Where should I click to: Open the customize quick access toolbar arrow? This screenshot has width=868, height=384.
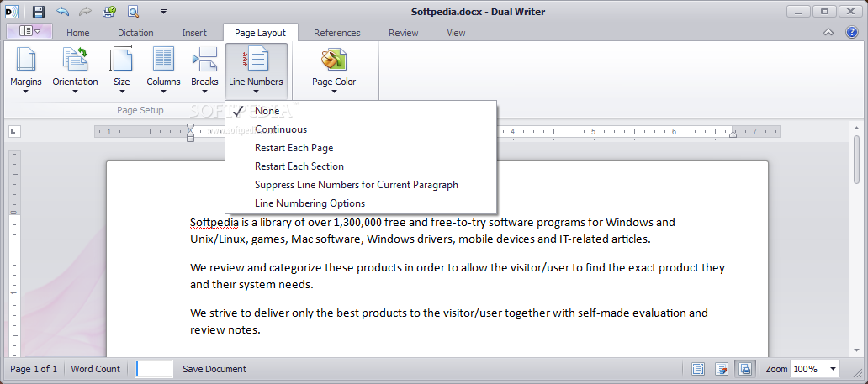pyautogui.click(x=163, y=11)
